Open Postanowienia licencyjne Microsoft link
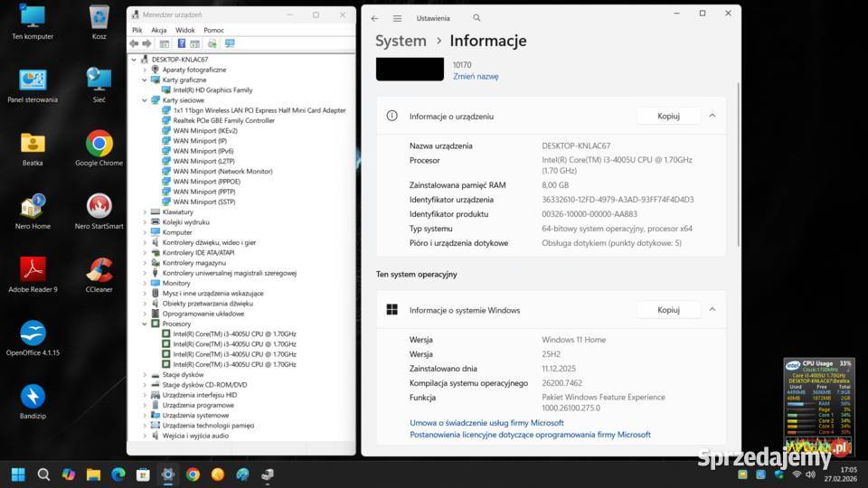The height and width of the screenshot is (488, 868). (530, 435)
